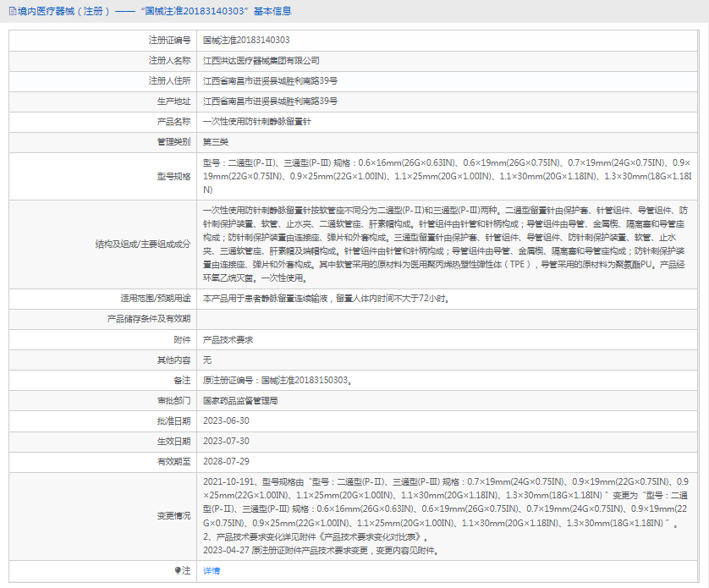
Task: Select registration number 国械注准20183140303 in the table
Action: [246, 41]
